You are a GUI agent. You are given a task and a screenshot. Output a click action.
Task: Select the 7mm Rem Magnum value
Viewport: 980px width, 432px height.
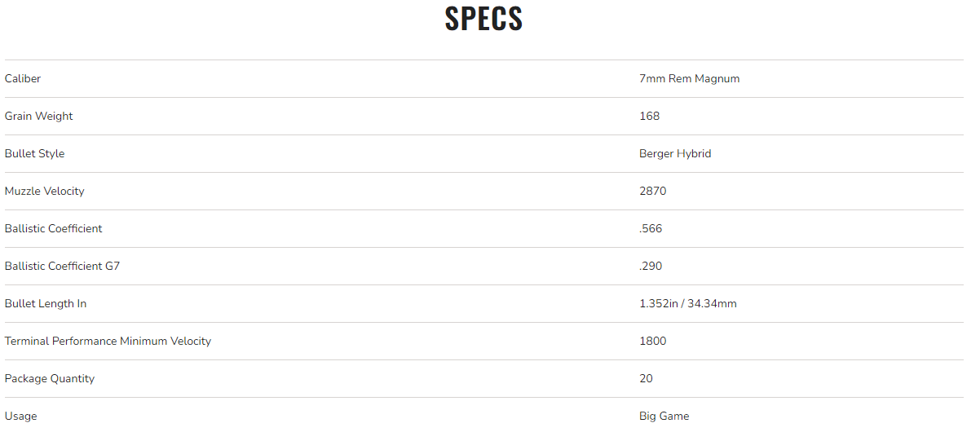click(689, 79)
